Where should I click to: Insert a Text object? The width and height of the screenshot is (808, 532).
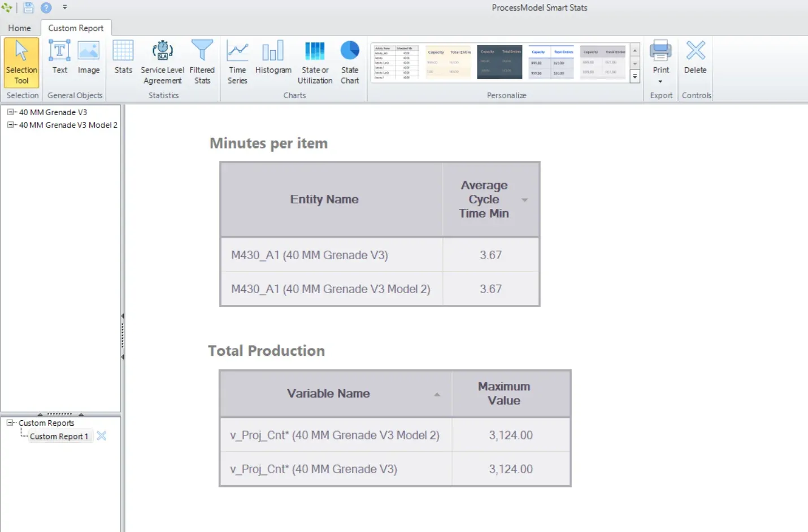pyautogui.click(x=59, y=57)
